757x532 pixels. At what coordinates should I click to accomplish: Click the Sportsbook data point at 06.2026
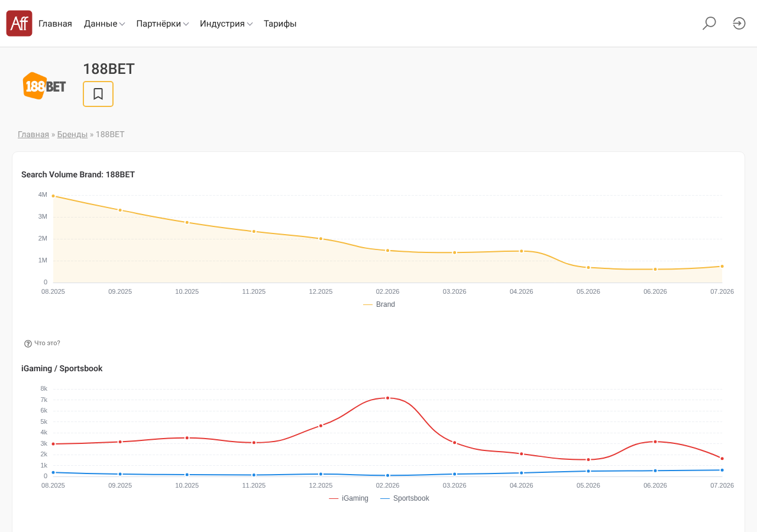point(655,442)
